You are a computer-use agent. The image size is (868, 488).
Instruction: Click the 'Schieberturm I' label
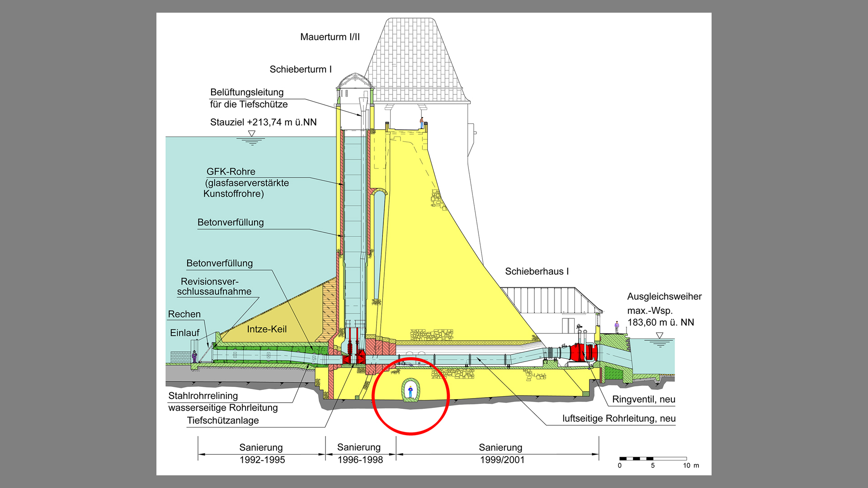point(301,70)
